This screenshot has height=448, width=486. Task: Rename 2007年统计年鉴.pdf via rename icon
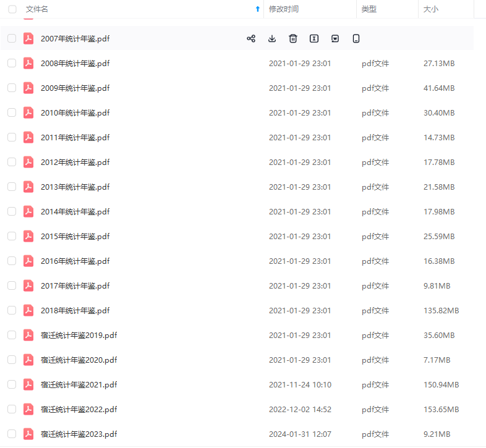pyautogui.click(x=314, y=38)
